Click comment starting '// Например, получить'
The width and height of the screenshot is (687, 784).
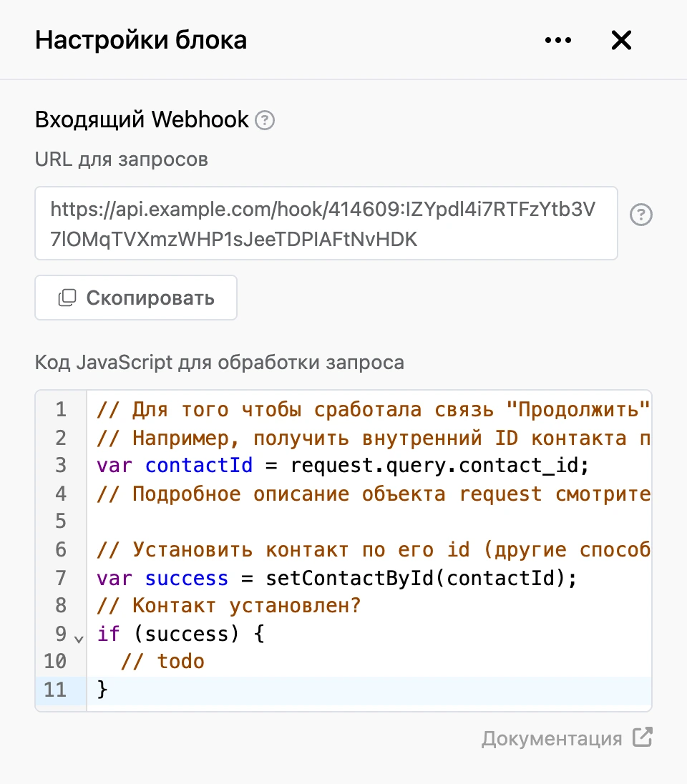point(374,438)
